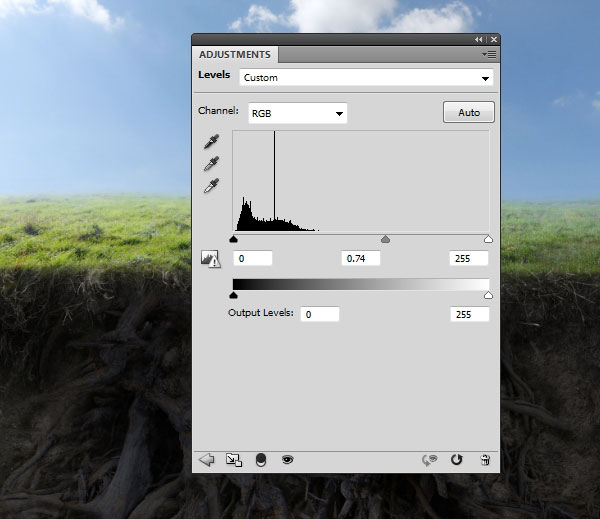Click the output white level slider
Image resolution: width=600 pixels, height=519 pixels.
coord(488,295)
